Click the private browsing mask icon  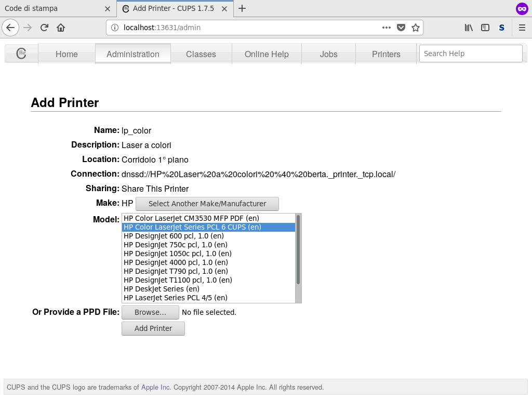coord(522,9)
